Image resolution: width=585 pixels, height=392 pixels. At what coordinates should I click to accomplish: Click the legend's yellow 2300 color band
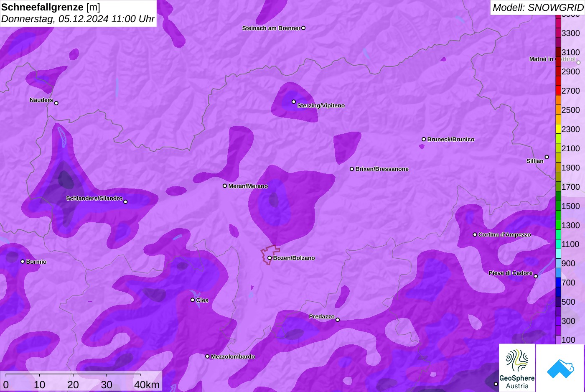click(558, 129)
